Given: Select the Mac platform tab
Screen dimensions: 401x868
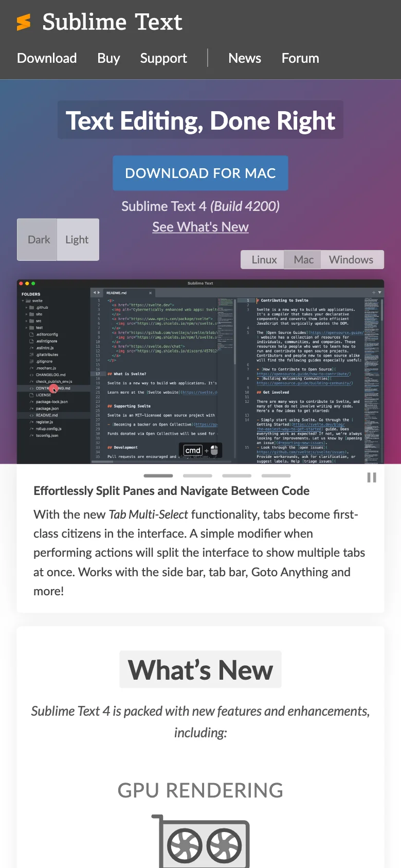Looking at the screenshot, I should pyautogui.click(x=303, y=260).
